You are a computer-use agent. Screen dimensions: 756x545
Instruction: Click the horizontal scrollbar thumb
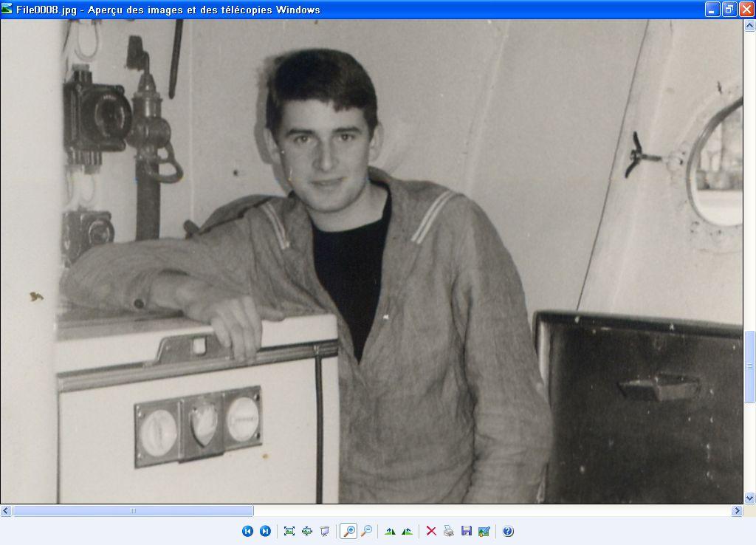click(x=133, y=511)
